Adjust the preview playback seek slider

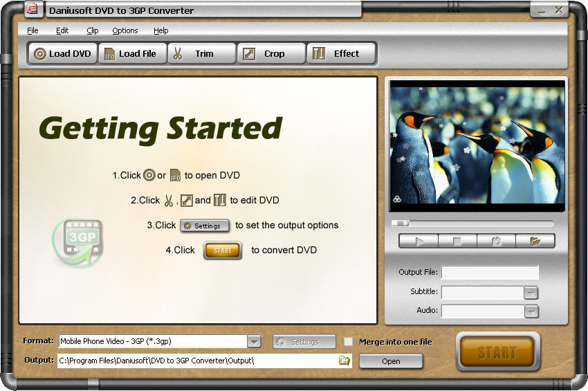401,224
